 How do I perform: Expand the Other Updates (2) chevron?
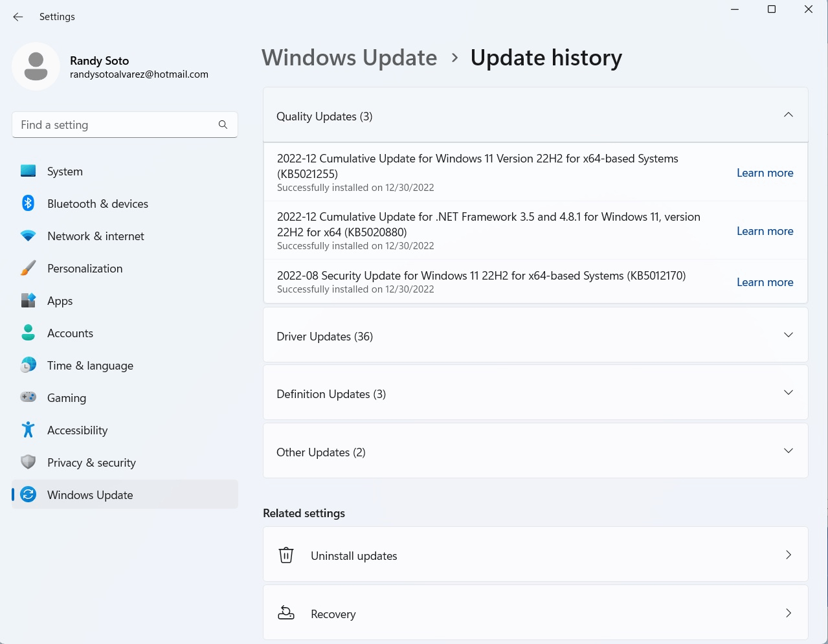(789, 451)
